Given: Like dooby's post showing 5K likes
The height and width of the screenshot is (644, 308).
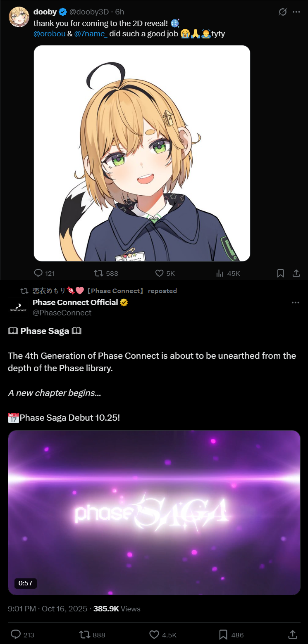Looking at the screenshot, I should coord(159,273).
